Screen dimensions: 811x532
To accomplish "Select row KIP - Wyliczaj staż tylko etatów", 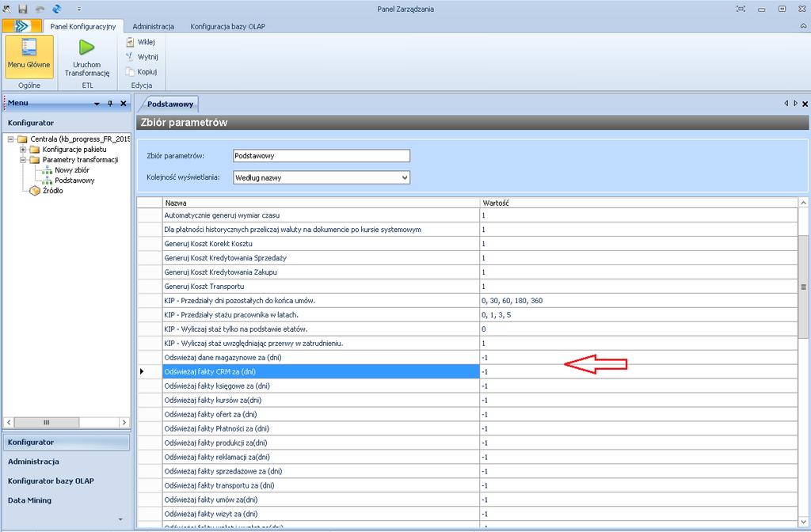I will click(467, 329).
